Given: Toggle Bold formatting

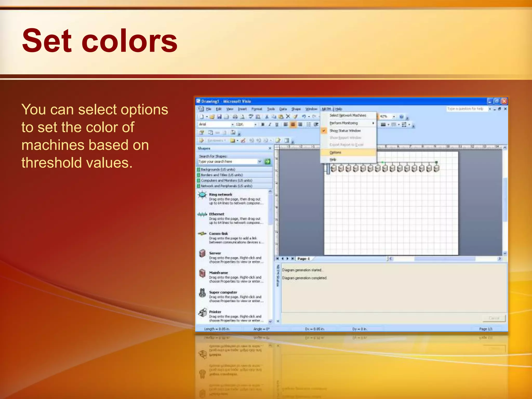Looking at the screenshot, I should (x=263, y=124).
